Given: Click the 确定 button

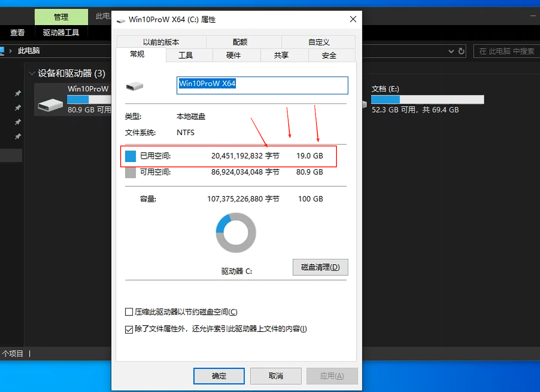Looking at the screenshot, I should (219, 376).
